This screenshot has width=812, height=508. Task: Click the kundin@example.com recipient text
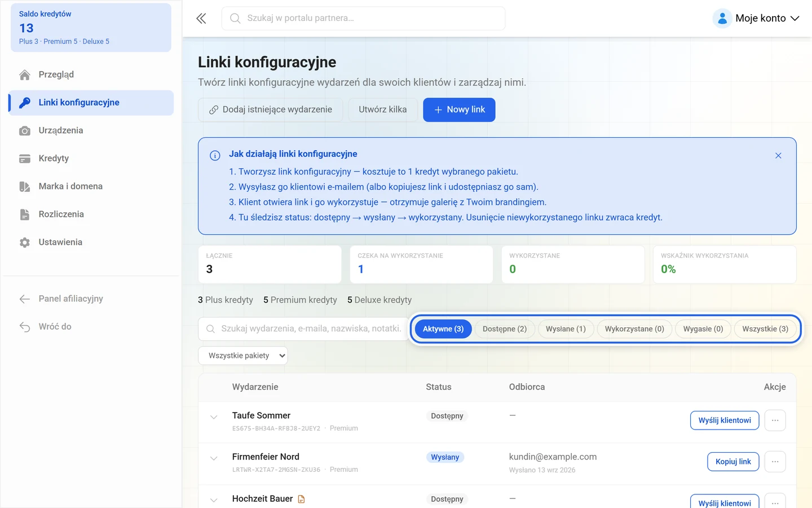[553, 457]
